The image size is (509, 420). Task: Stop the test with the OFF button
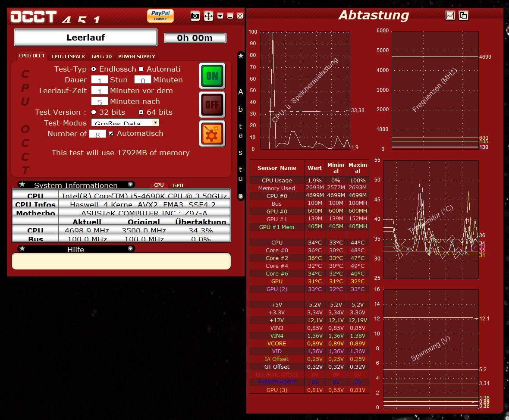click(212, 104)
